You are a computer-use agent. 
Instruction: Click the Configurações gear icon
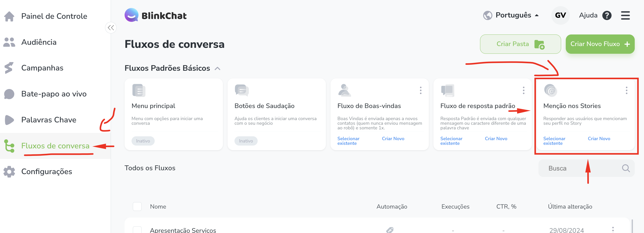[9, 172]
